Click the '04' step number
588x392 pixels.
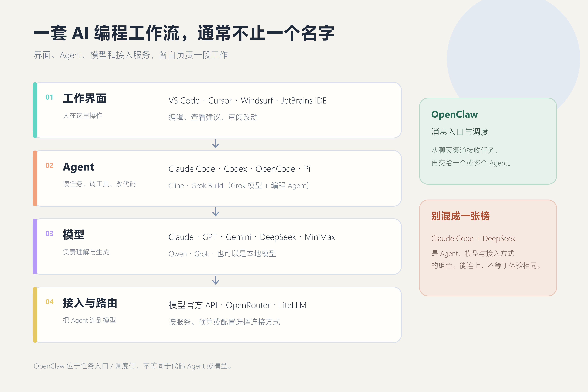(49, 302)
